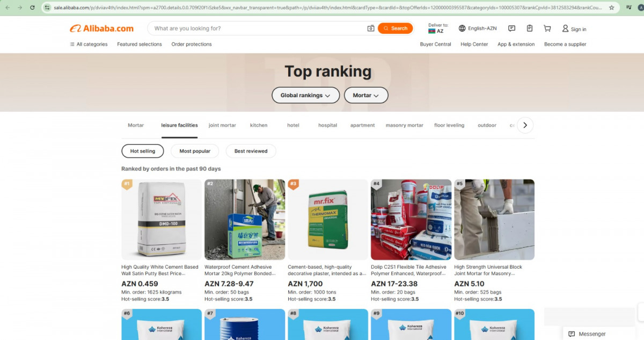This screenshot has width=644, height=340.
Task: Open the English-AZN language and currency selector
Action: tap(478, 28)
